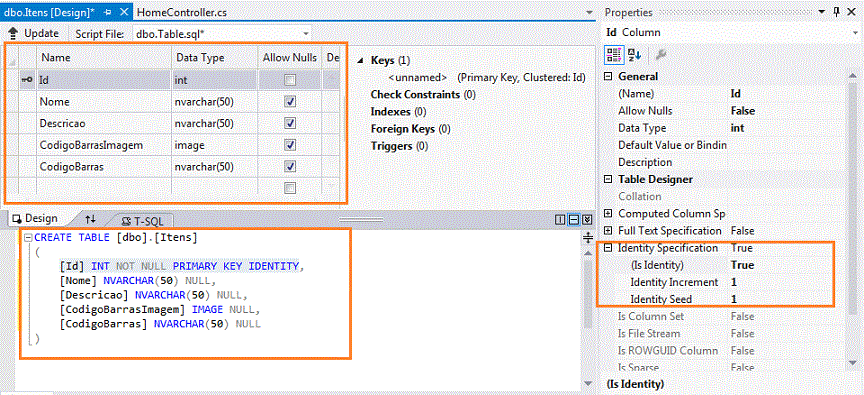Uncheck Allow Nulls for CodigoBarrasImagem column

coord(290,145)
